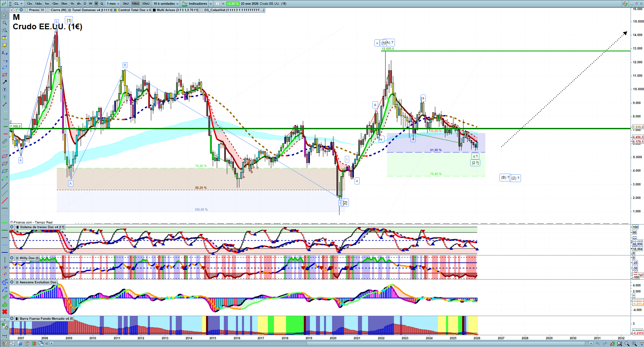
Task: Click the Control Total Doc v.6 label
Action: click(x=134, y=10)
